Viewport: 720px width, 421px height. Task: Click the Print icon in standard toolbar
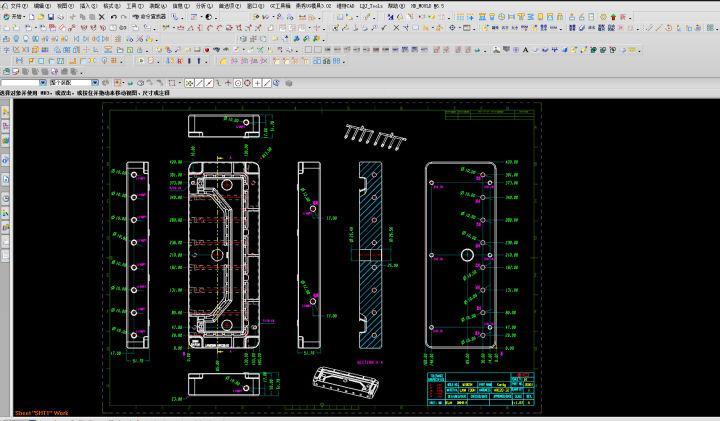point(61,17)
